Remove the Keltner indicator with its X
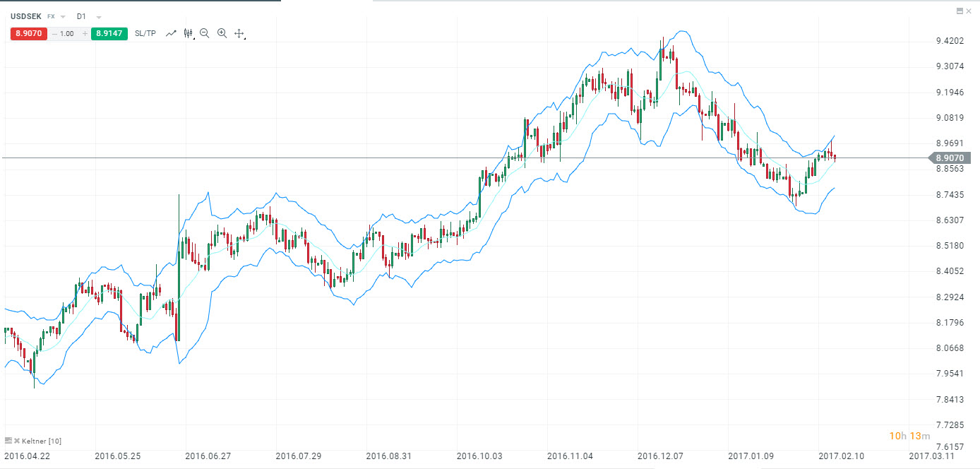This screenshot has width=980, height=469. coord(17,441)
